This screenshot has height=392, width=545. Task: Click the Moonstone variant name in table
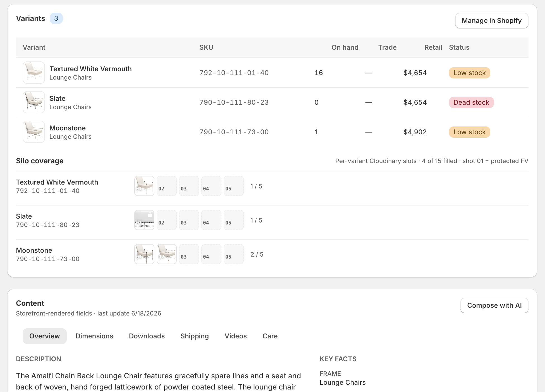click(x=68, y=128)
